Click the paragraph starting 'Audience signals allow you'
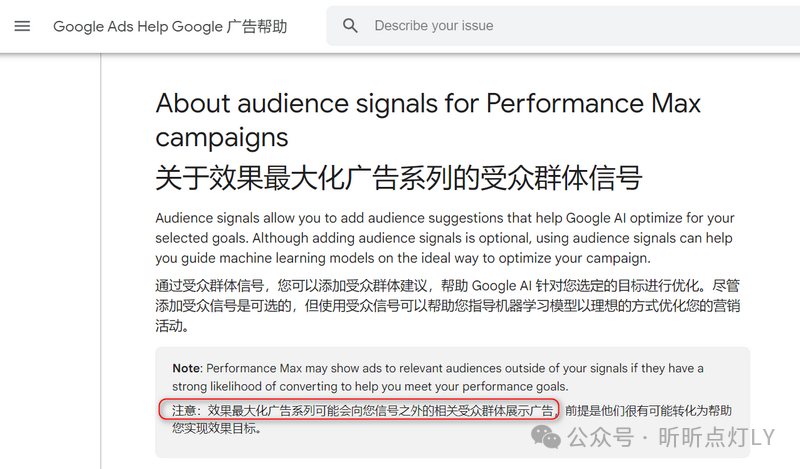 (445, 238)
